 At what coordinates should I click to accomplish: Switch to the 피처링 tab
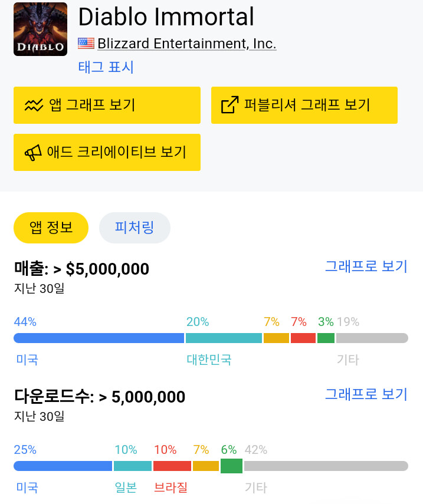tap(135, 228)
